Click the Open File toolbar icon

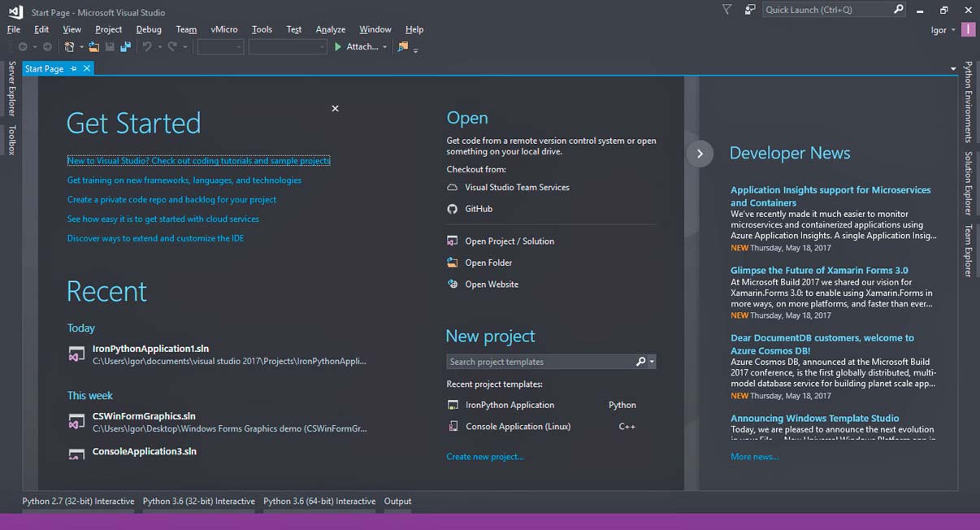[94, 47]
